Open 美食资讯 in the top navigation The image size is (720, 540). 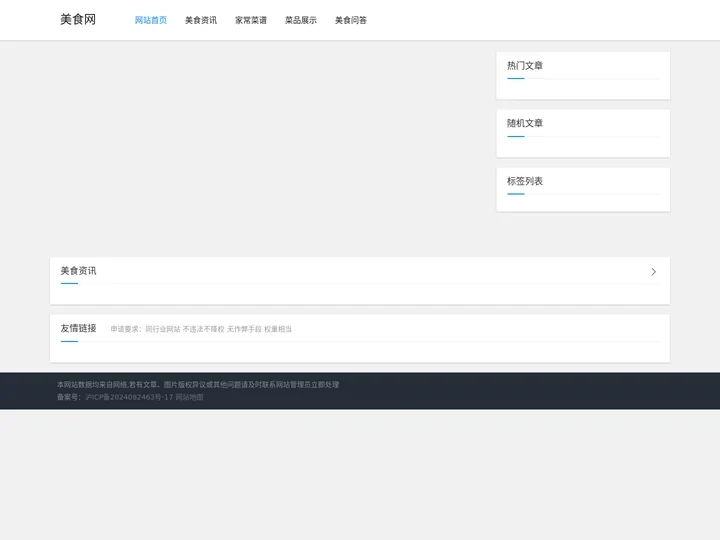(200, 20)
